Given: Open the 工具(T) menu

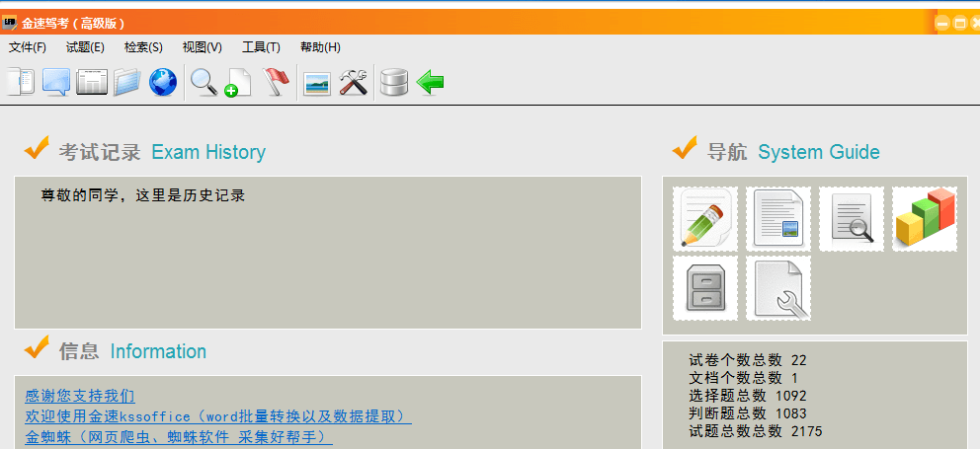Looking at the screenshot, I should (x=261, y=47).
